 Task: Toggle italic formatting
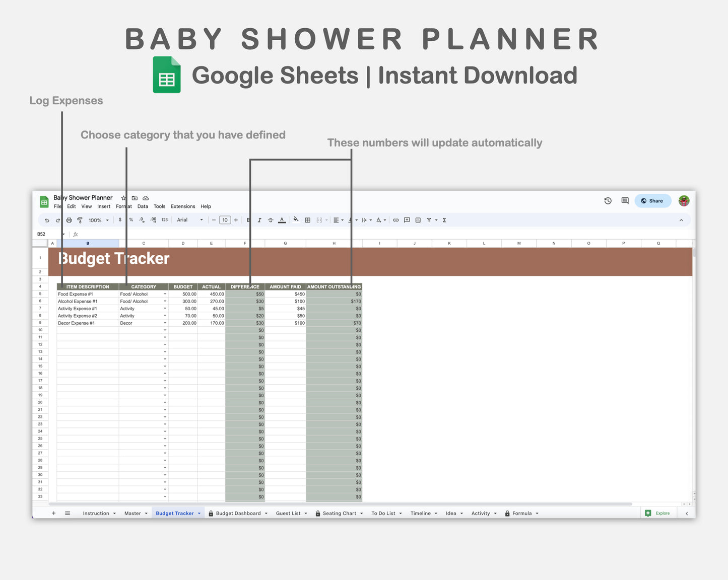[x=259, y=220]
